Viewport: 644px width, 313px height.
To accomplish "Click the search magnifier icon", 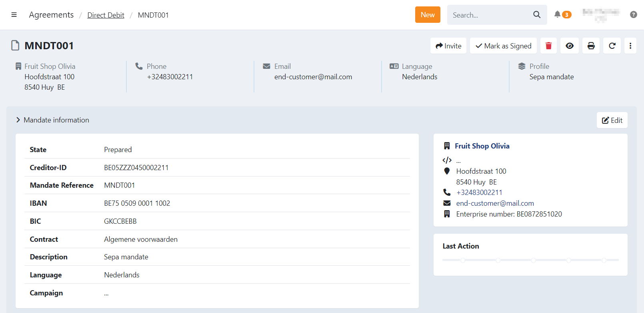I will (537, 15).
